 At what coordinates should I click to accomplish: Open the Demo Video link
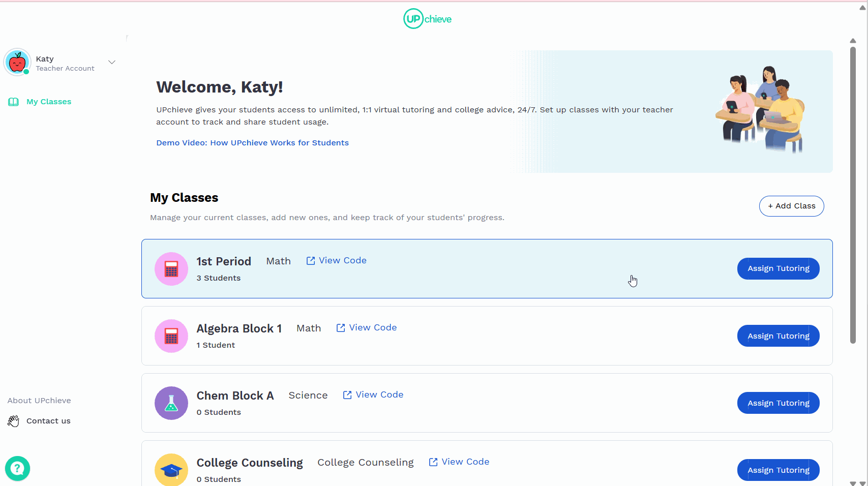pyautogui.click(x=252, y=143)
